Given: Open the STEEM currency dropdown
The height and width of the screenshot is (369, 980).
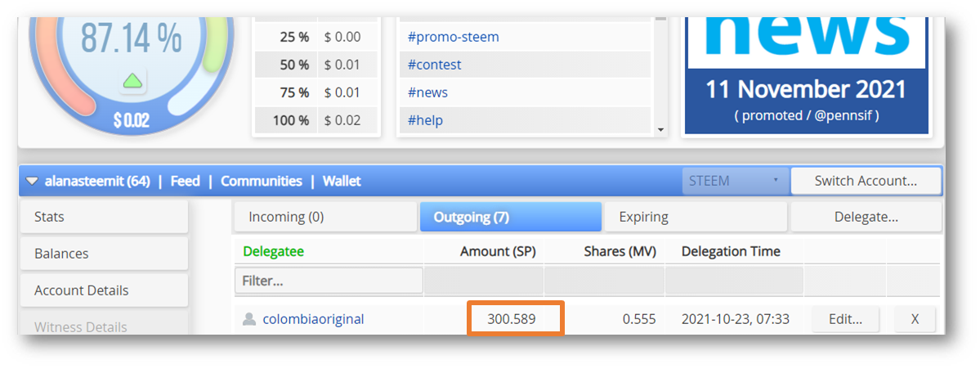Looking at the screenshot, I should click(x=735, y=181).
